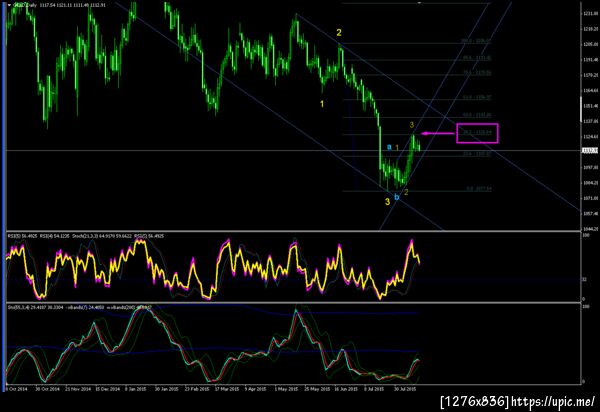Click the highlighted current price tag on price scale
Viewport: 600px width, 412px height.
[590, 151]
